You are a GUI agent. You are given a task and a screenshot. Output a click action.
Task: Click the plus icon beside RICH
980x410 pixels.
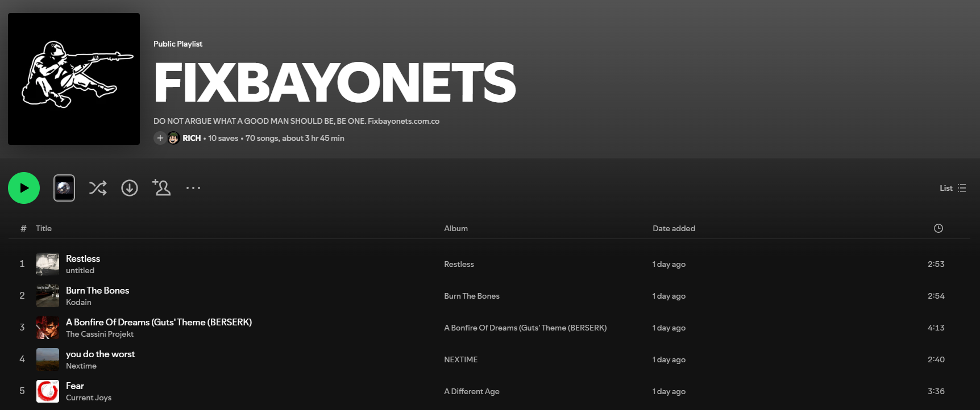160,138
